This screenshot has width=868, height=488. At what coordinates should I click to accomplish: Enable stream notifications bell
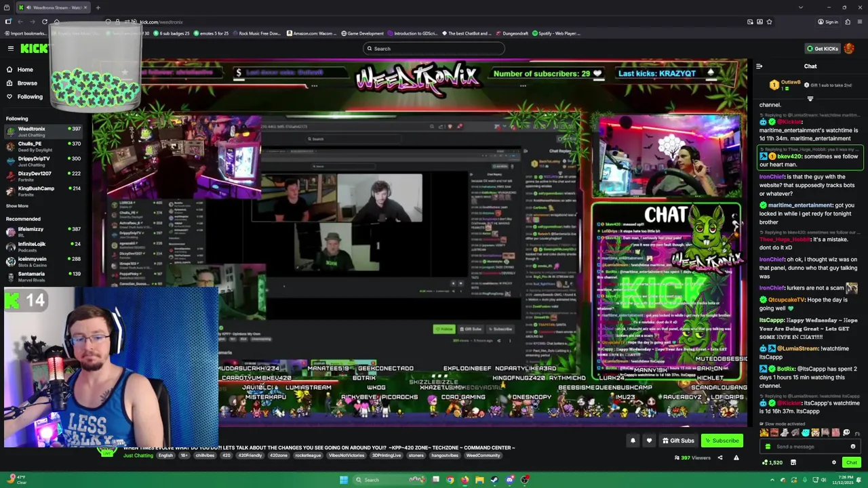click(633, 441)
